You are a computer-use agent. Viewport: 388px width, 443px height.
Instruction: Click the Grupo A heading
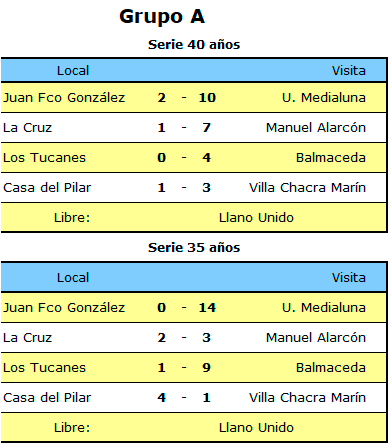coord(162,17)
